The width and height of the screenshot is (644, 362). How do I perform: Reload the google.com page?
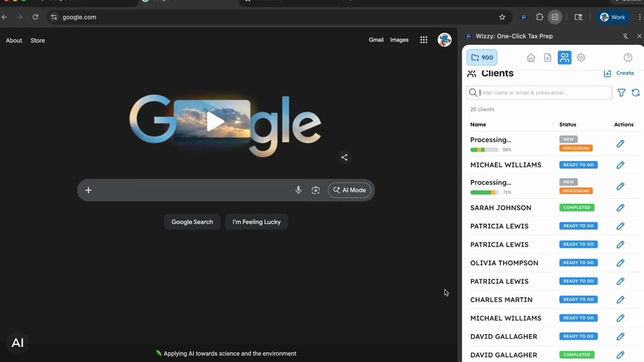35,17
